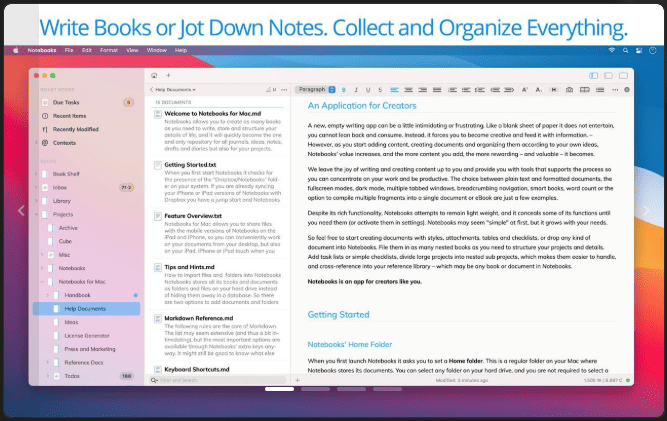
Task: Increase the indent level
Action: point(509,90)
